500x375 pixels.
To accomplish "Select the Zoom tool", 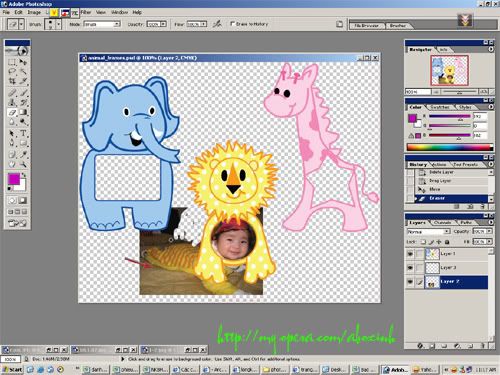I will [x=23, y=164].
